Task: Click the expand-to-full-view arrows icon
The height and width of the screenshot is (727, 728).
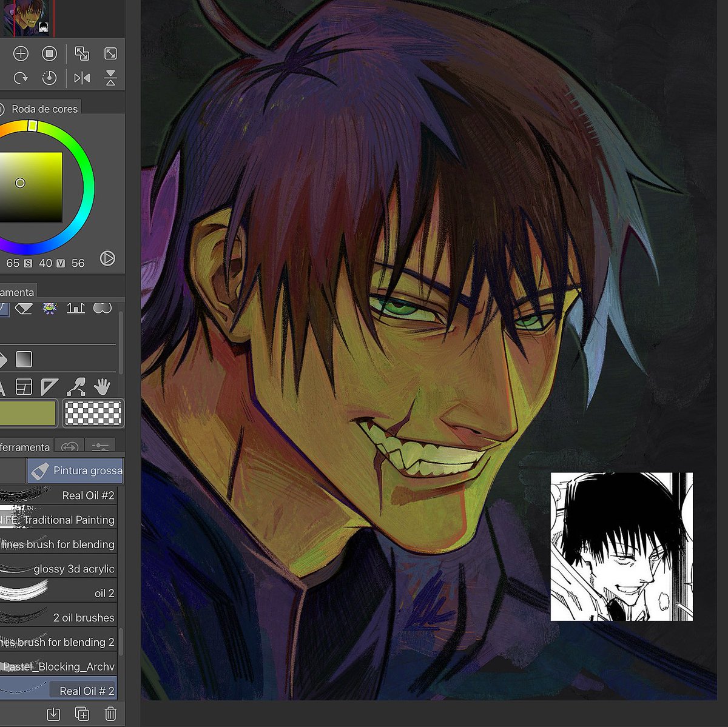Action: pyautogui.click(x=110, y=53)
